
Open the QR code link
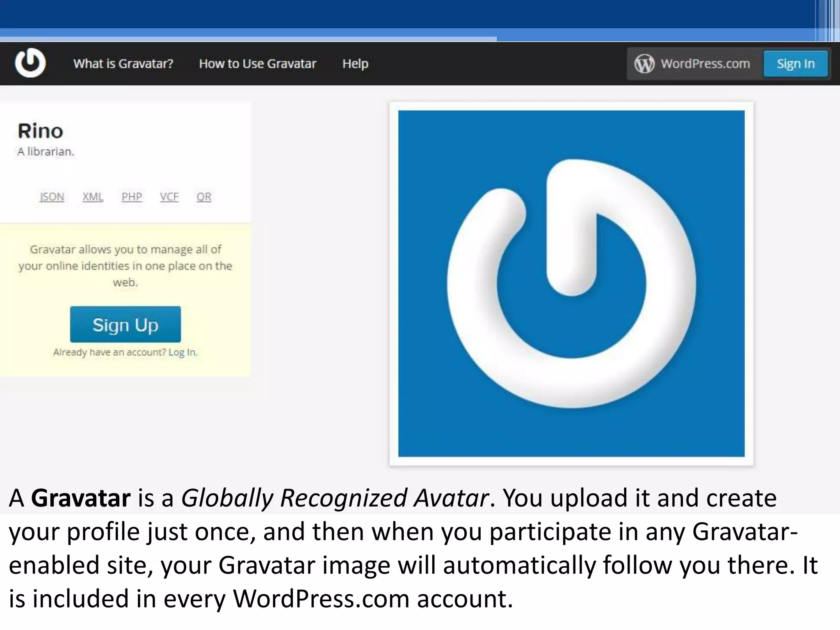pyautogui.click(x=204, y=197)
